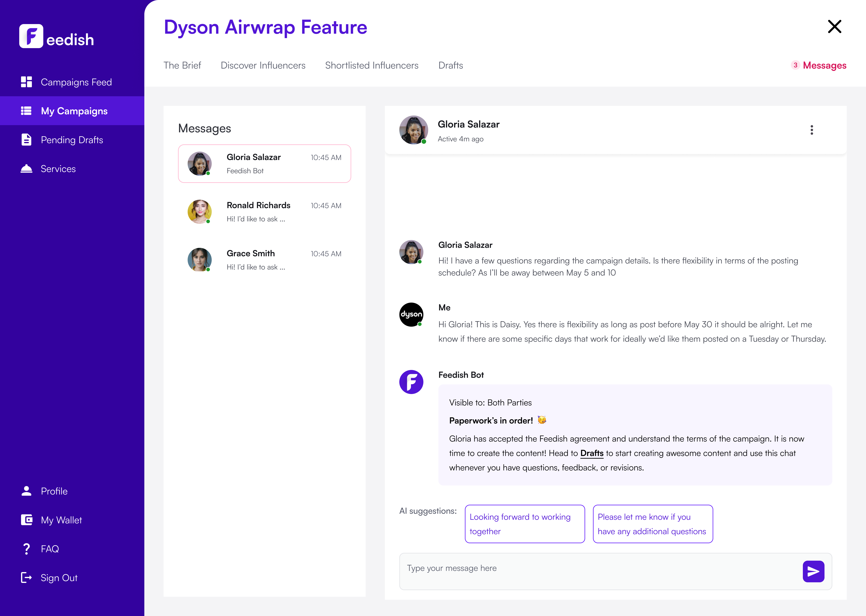Click the FAQ question mark icon
Viewport: 866px width, 616px height.
click(26, 549)
